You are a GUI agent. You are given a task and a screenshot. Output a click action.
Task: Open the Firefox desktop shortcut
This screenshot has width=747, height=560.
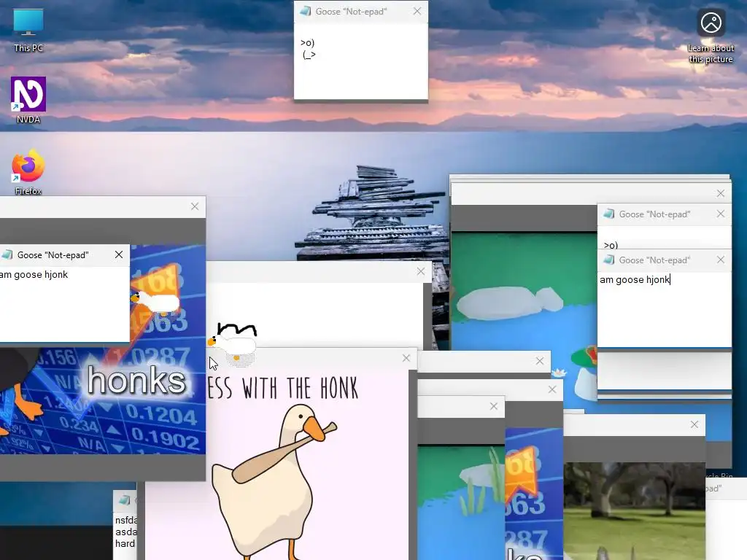pyautogui.click(x=28, y=172)
